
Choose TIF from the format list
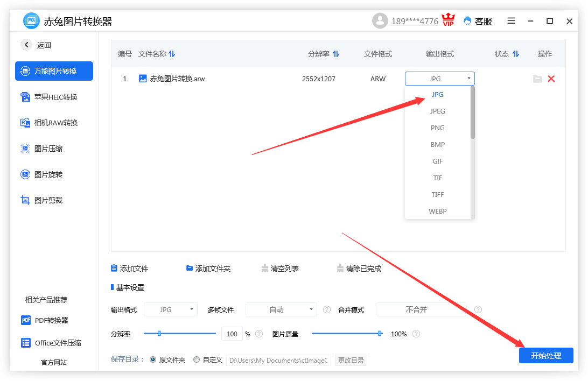point(438,178)
